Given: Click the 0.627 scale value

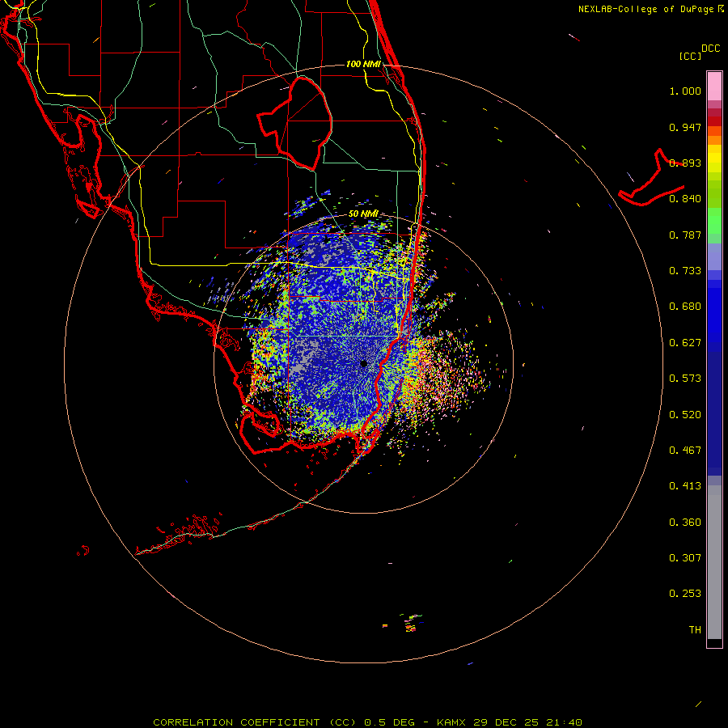Looking at the screenshot, I should [685, 343].
